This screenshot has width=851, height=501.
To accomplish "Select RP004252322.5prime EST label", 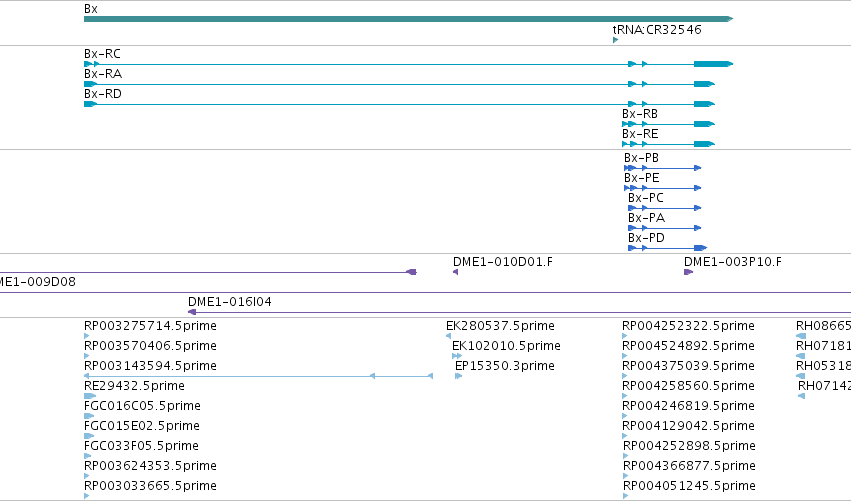I will [x=688, y=326].
